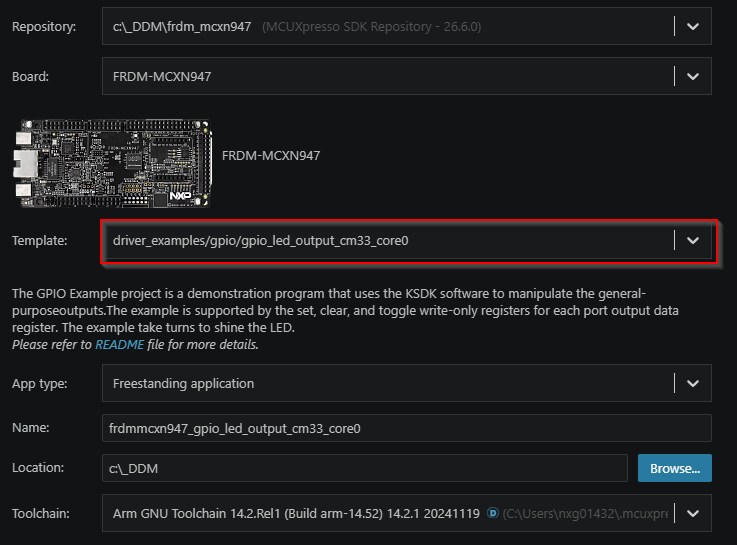Open the README link
The width and height of the screenshot is (737, 545).
pyautogui.click(x=119, y=344)
